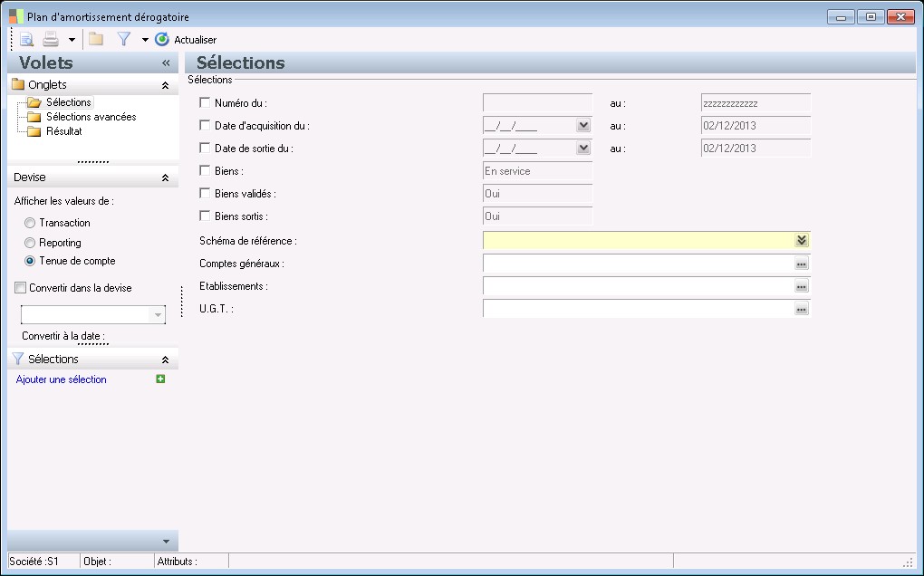
Task: Collapse the Volets panel
Action: [x=166, y=63]
